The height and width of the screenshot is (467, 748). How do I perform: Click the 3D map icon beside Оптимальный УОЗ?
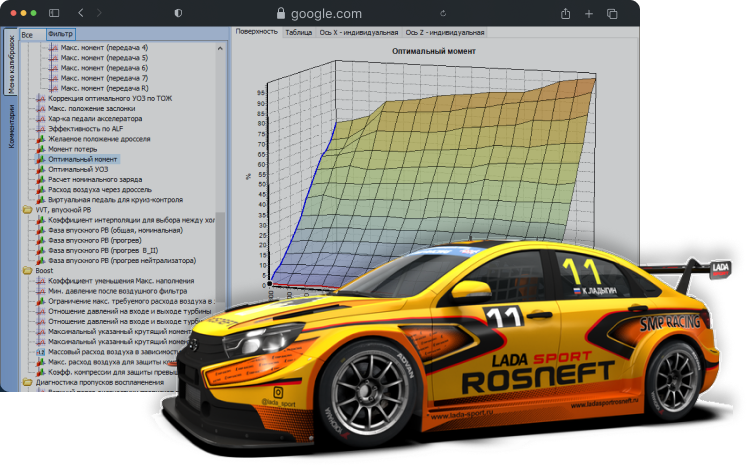point(41,169)
